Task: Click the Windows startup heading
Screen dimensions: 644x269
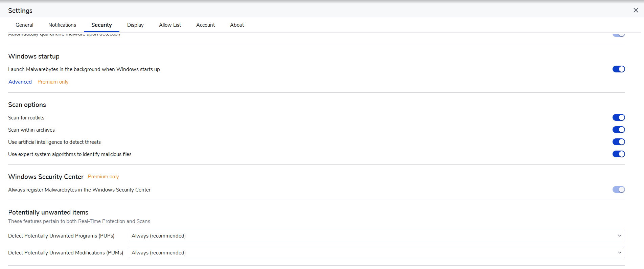Action: [x=34, y=56]
